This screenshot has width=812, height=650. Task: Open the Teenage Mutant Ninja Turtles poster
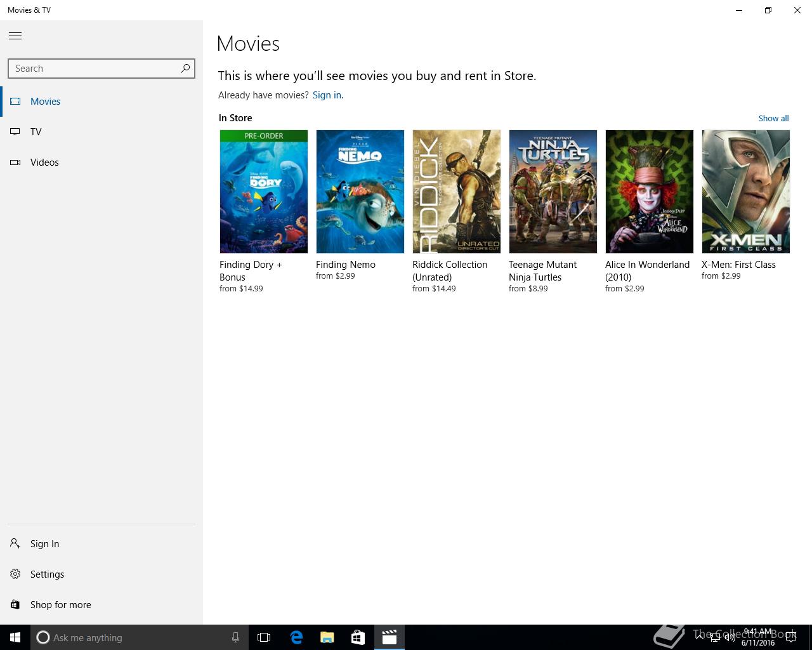[x=553, y=192]
